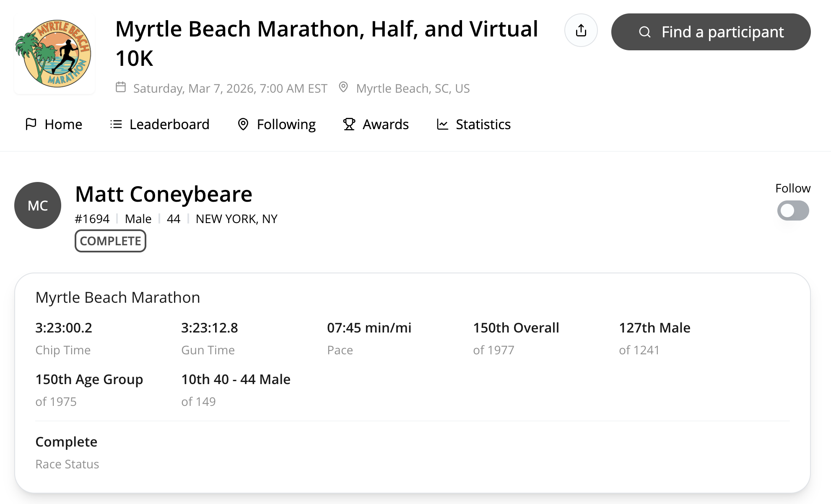
Task: Click the chart icon beside Statistics
Action: pyautogui.click(x=442, y=124)
